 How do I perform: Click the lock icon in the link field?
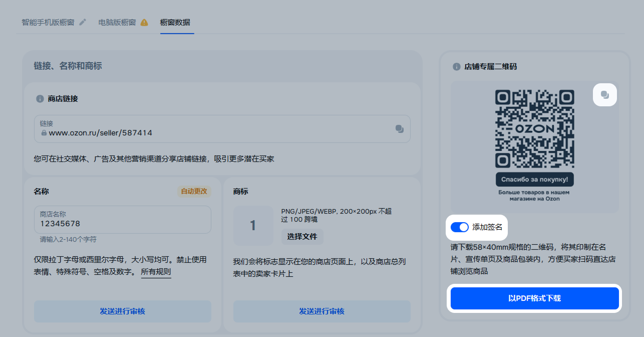coord(44,133)
